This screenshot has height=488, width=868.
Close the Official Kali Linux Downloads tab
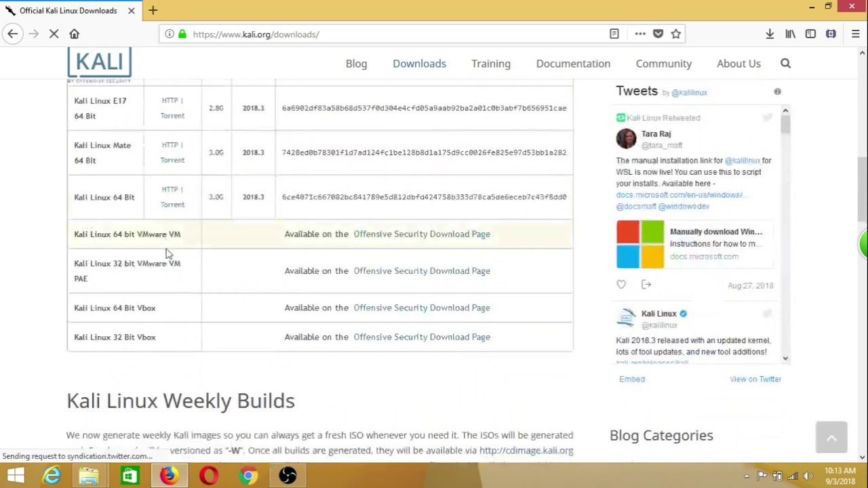click(131, 10)
